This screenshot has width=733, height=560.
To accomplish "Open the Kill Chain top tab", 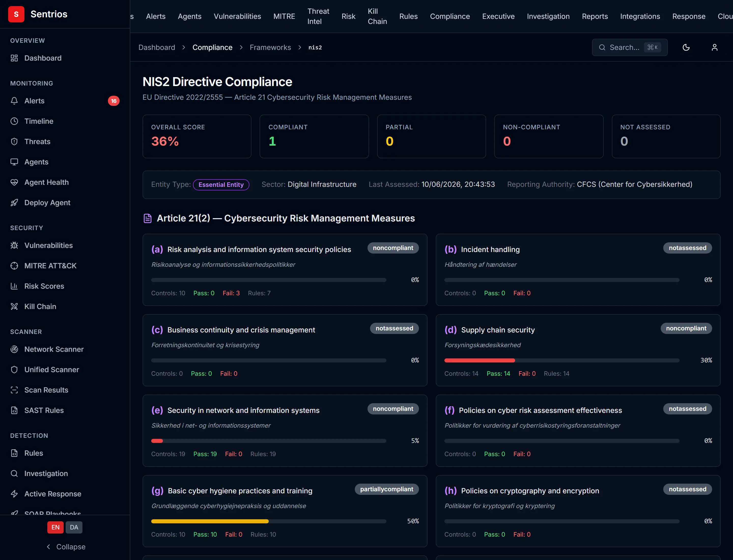I will click(x=377, y=16).
